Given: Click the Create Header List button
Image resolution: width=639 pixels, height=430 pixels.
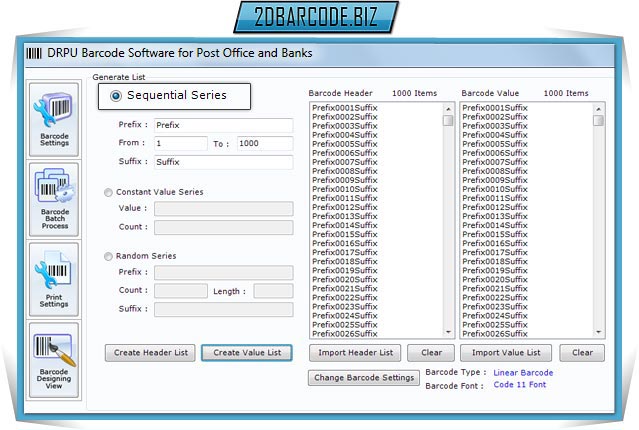Looking at the screenshot, I should pyautogui.click(x=150, y=353).
